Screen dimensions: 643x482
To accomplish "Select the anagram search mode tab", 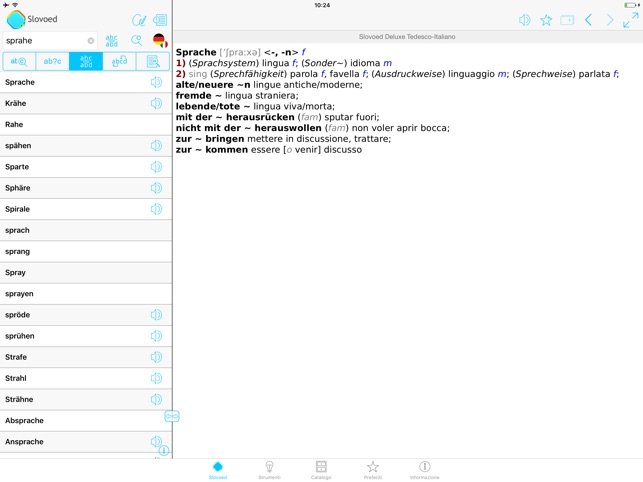I will (119, 62).
